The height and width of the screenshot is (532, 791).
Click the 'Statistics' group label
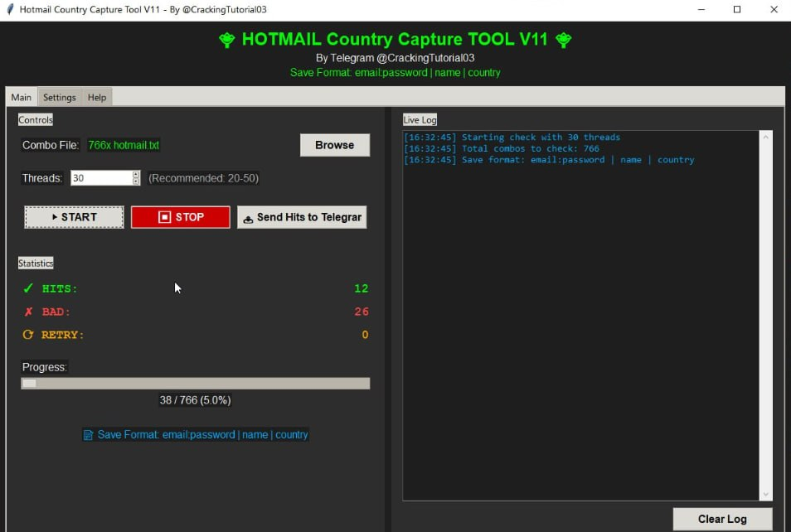click(36, 264)
